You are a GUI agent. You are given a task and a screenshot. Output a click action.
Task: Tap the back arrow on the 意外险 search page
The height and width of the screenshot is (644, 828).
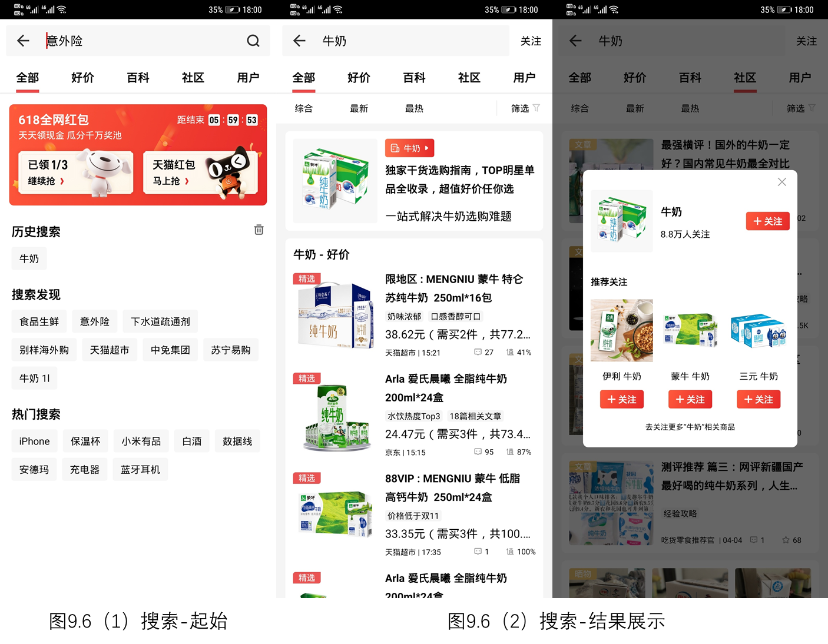23,41
